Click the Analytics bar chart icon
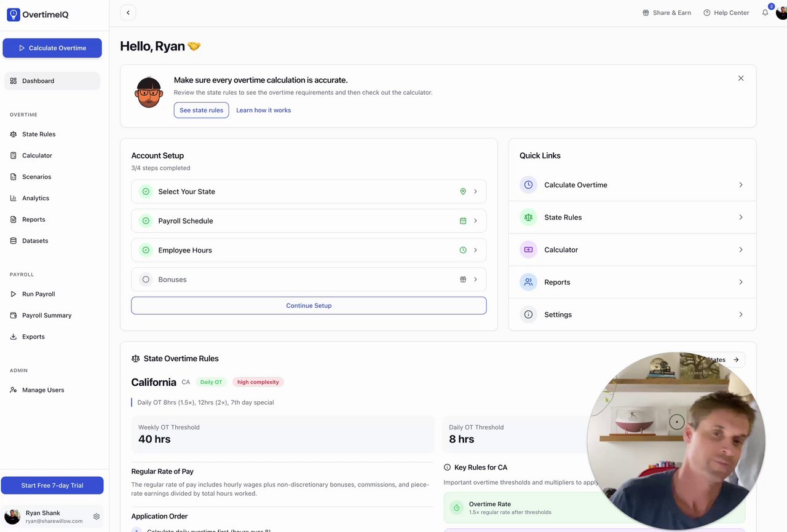The width and height of the screenshot is (787, 532). coord(14,198)
